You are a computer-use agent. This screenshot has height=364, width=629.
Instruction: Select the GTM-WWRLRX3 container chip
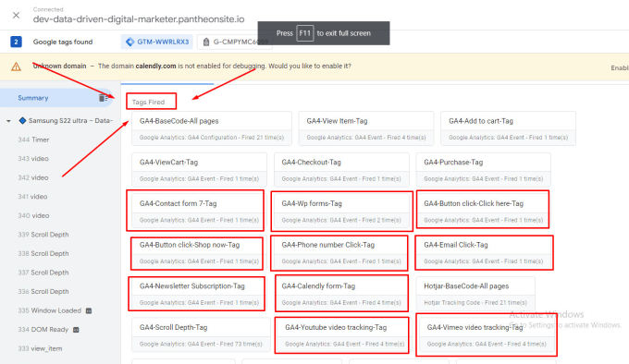click(x=157, y=42)
